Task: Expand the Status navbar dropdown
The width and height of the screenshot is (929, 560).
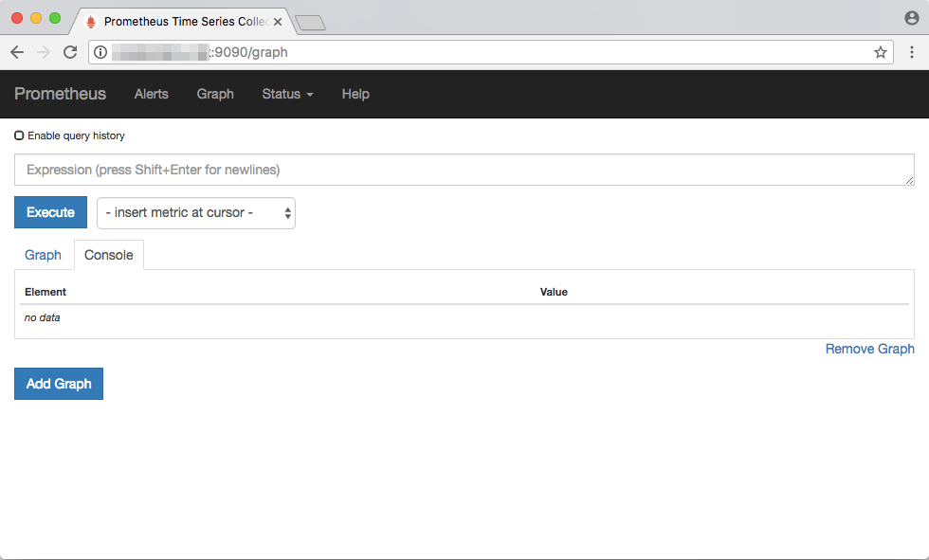Action: (287, 94)
